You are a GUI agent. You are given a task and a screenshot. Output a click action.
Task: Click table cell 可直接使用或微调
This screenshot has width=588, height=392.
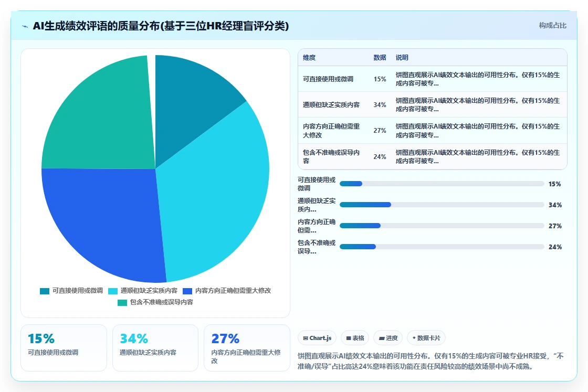click(x=328, y=79)
